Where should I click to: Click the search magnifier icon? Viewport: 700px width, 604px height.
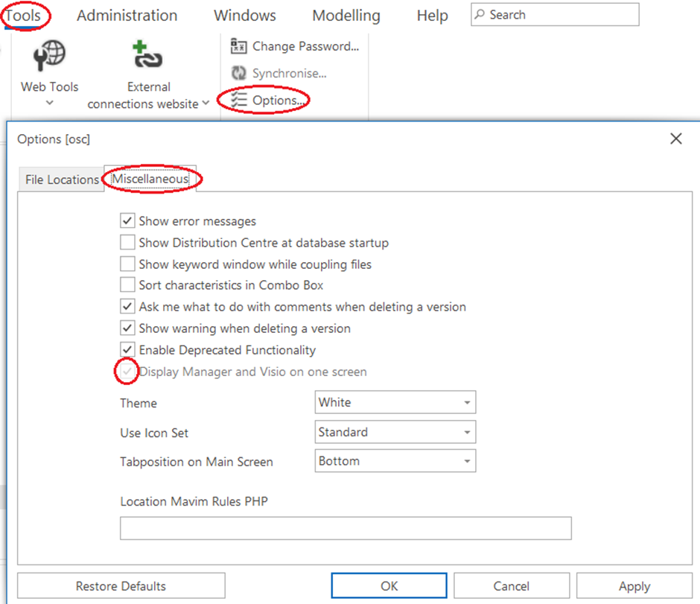tap(481, 15)
